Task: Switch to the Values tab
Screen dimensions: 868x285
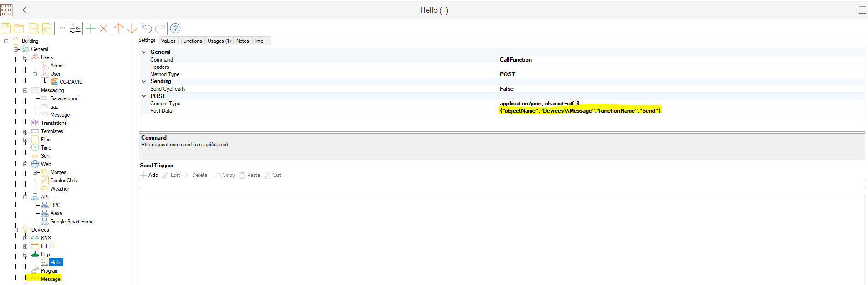Action: tap(168, 41)
